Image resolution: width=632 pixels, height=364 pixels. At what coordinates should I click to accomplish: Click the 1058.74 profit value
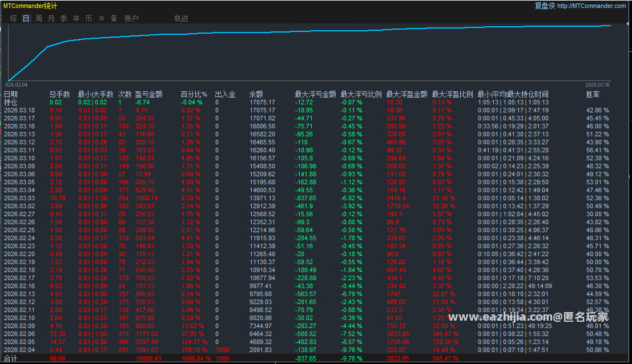coord(147,198)
